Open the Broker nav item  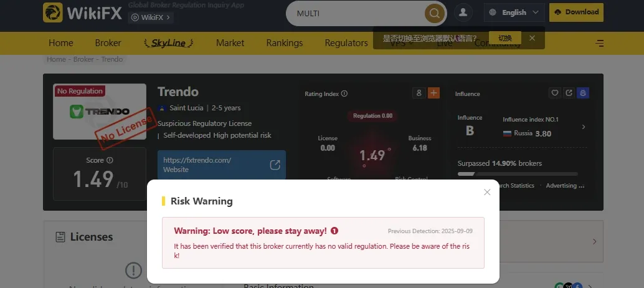[108, 43]
